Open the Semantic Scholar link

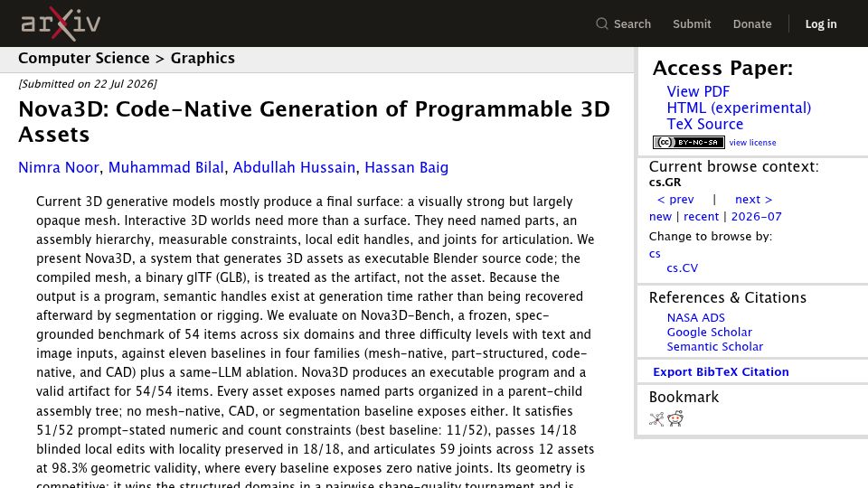(714, 346)
